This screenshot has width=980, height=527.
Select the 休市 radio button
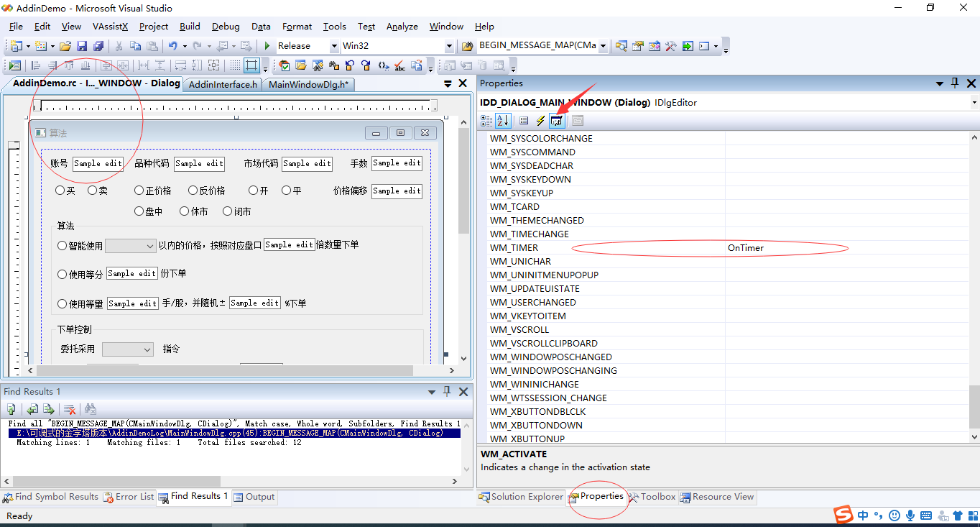[x=185, y=211]
